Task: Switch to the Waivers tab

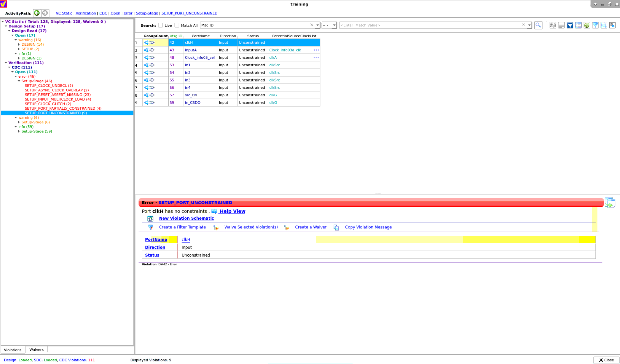Action: 36,349
